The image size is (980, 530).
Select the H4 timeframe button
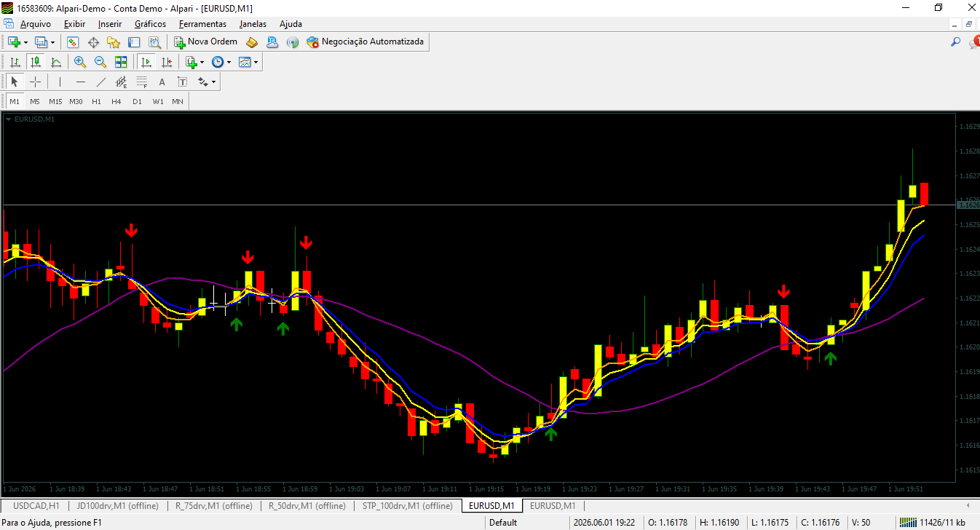coord(116,101)
